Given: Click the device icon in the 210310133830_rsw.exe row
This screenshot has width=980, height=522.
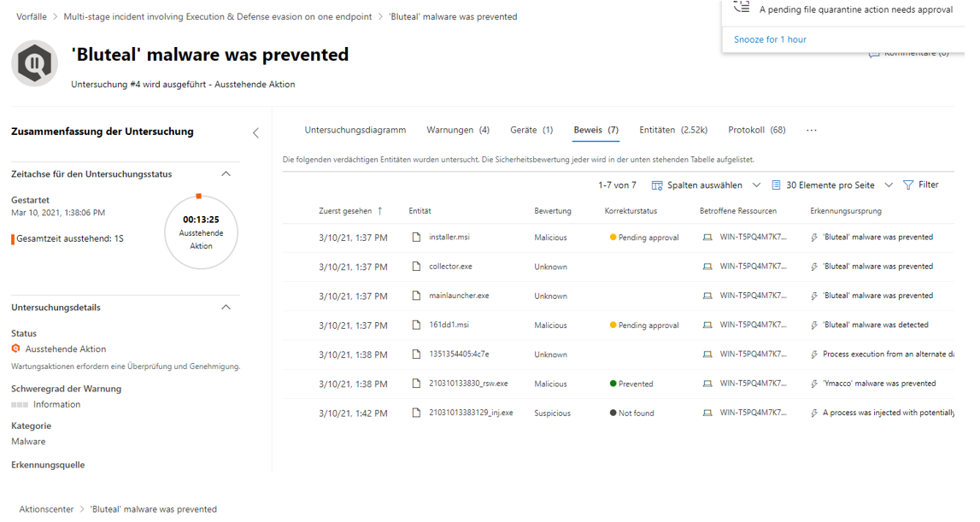Looking at the screenshot, I should click(x=707, y=384).
